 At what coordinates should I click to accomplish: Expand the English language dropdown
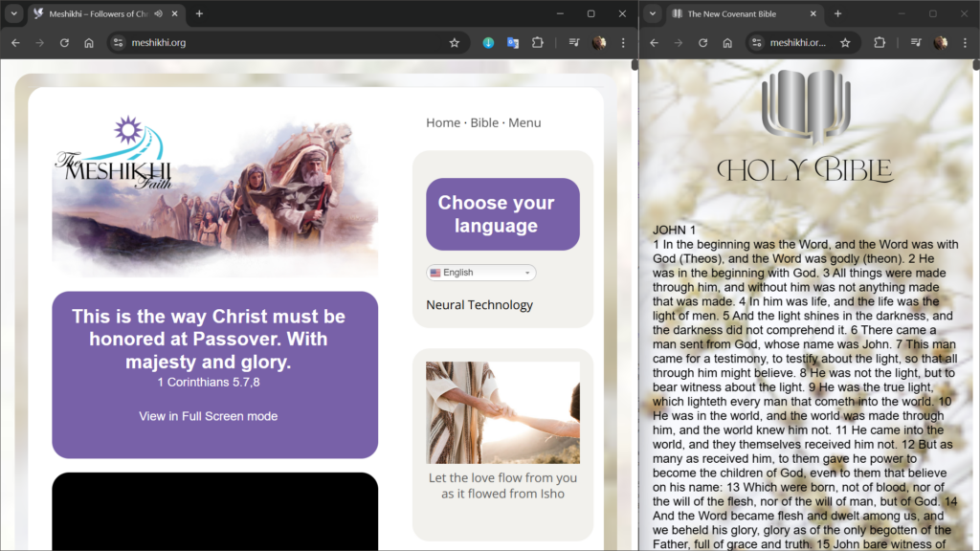click(x=480, y=273)
